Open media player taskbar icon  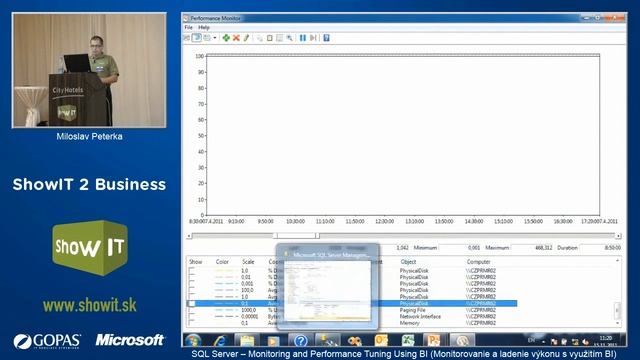[x=273, y=340]
